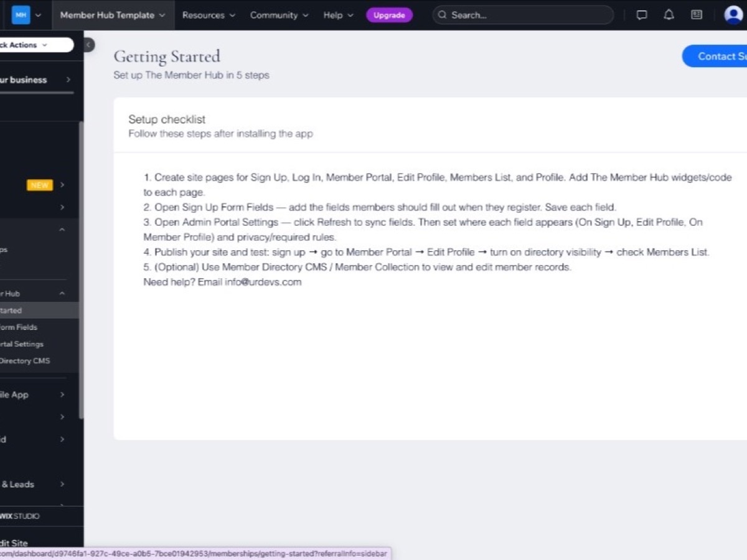This screenshot has width=747, height=560.
Task: Collapse the sidebar using arrow button
Action: click(88, 45)
